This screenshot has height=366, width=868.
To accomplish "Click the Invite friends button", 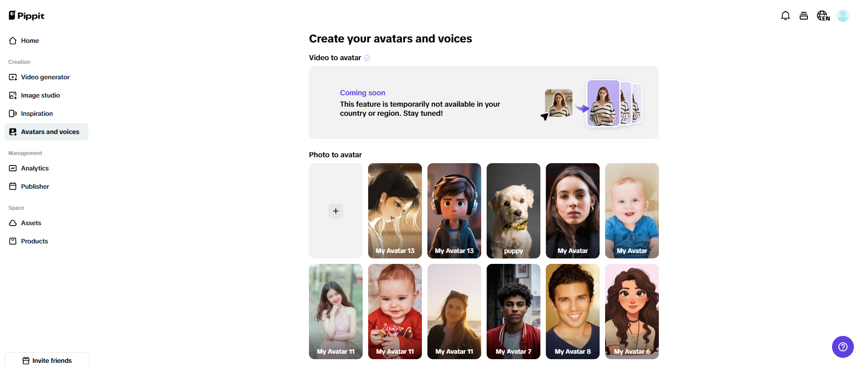I will click(x=46, y=360).
